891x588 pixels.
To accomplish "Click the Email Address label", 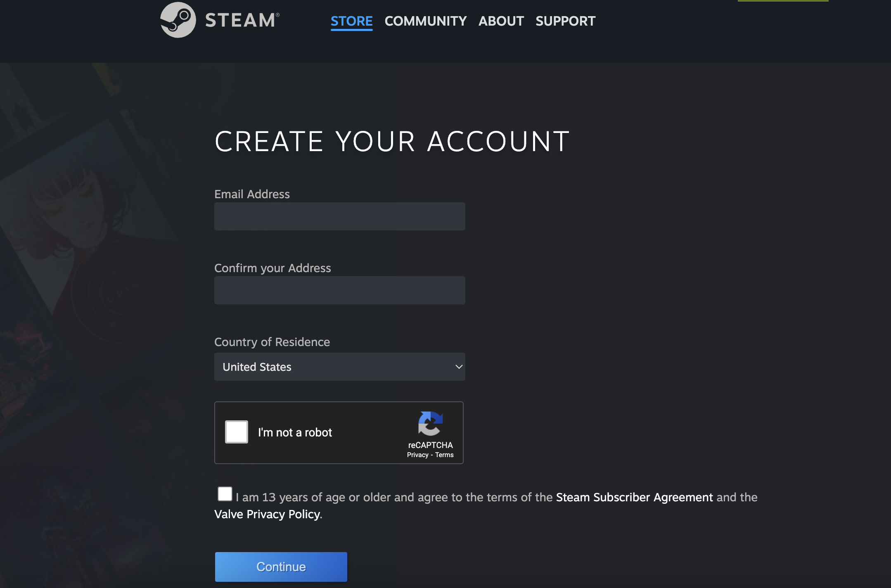I will (252, 194).
